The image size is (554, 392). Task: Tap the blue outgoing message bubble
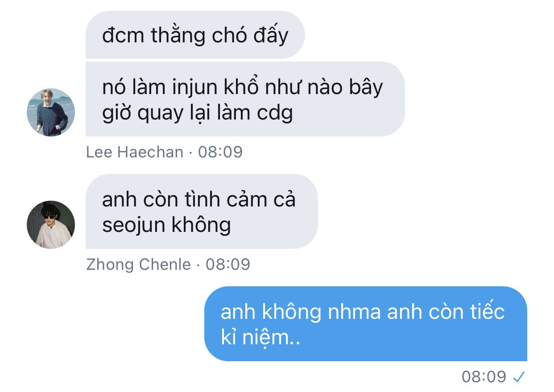click(366, 324)
